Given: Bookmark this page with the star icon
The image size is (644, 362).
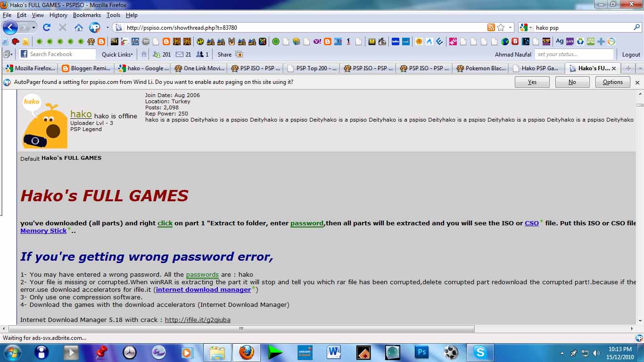Looking at the screenshot, I should (501, 27).
